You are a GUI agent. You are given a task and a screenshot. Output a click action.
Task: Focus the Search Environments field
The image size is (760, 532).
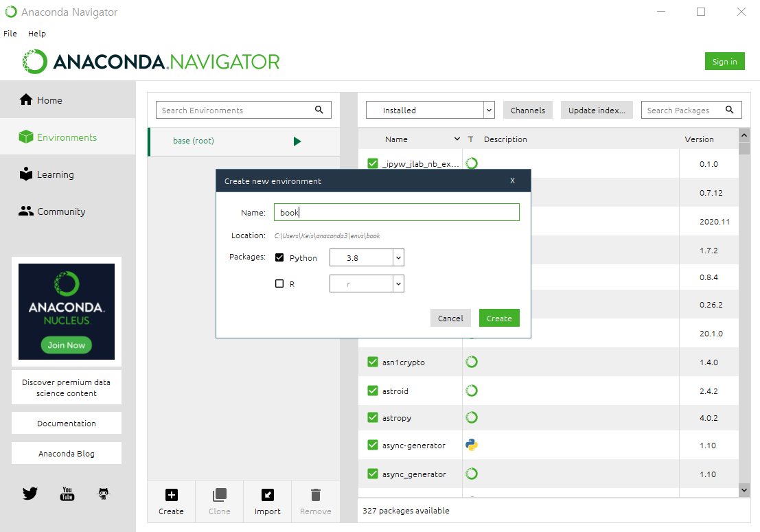(x=243, y=110)
